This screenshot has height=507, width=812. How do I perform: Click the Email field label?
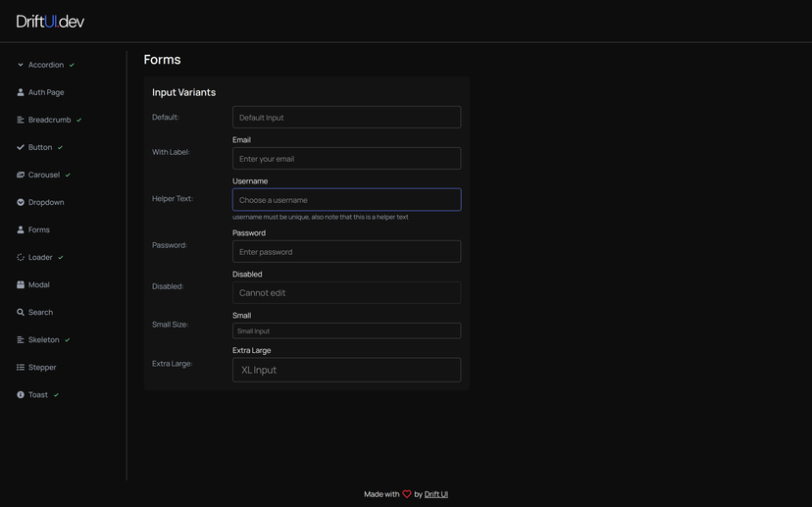tap(241, 140)
